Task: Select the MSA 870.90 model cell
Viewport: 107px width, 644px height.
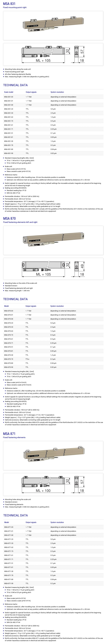Action: click(x=9, y=367)
